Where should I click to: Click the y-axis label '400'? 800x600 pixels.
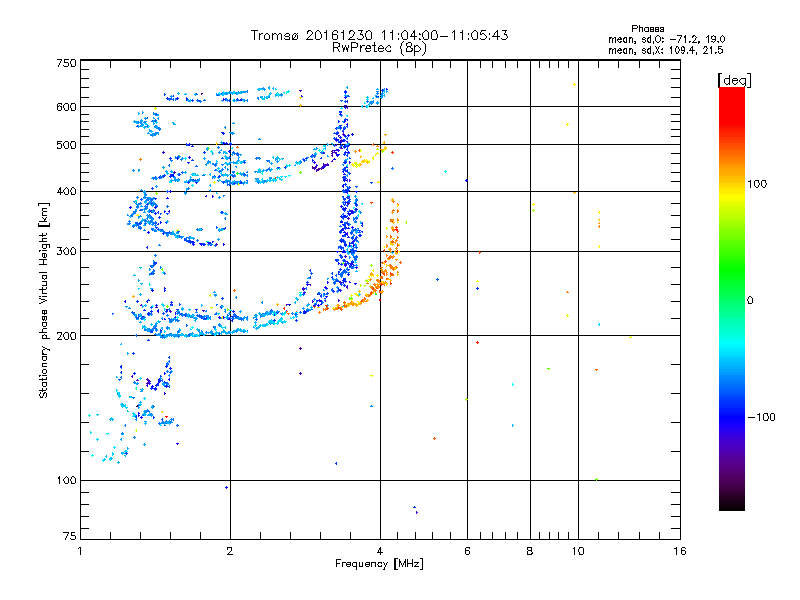click(66, 191)
